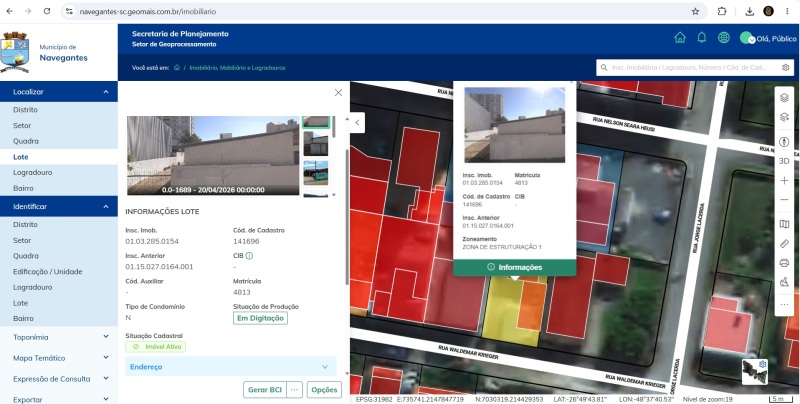800x404 pixels.
Task: Select second photo thumbnail in gallery
Action: pyautogui.click(x=316, y=144)
